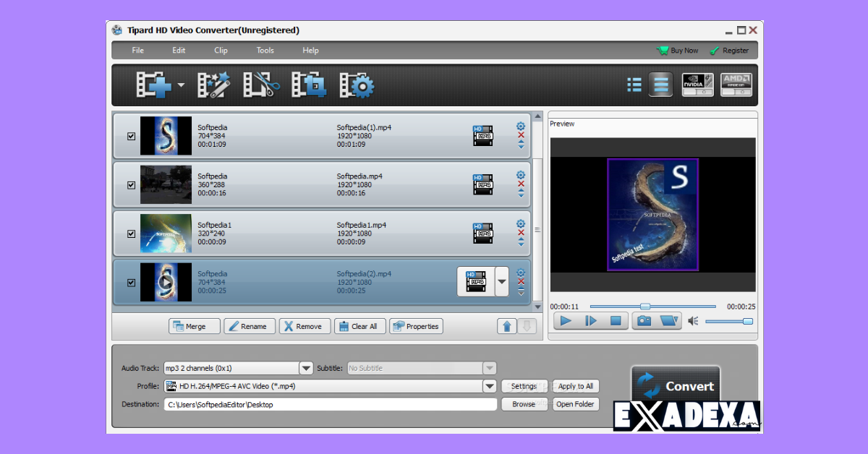Enable NVIDIA CUDA acceleration toggle
This screenshot has height=454, width=868.
[x=697, y=85]
